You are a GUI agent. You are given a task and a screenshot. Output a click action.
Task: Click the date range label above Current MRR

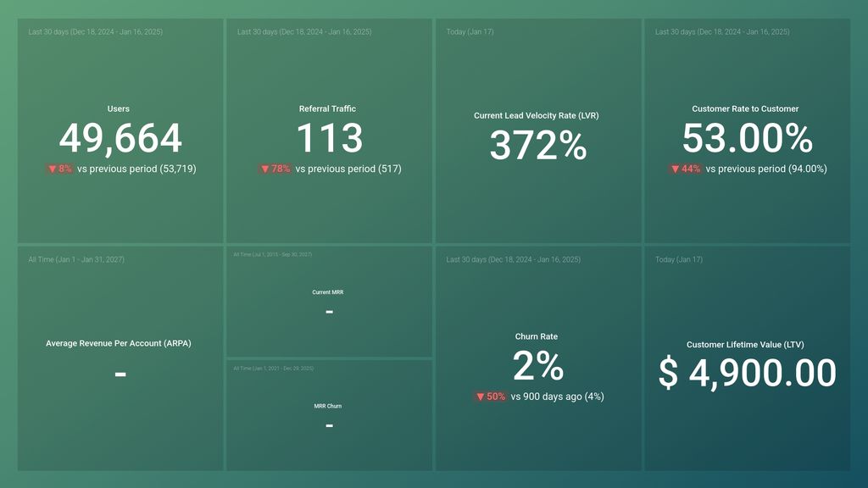click(272, 254)
